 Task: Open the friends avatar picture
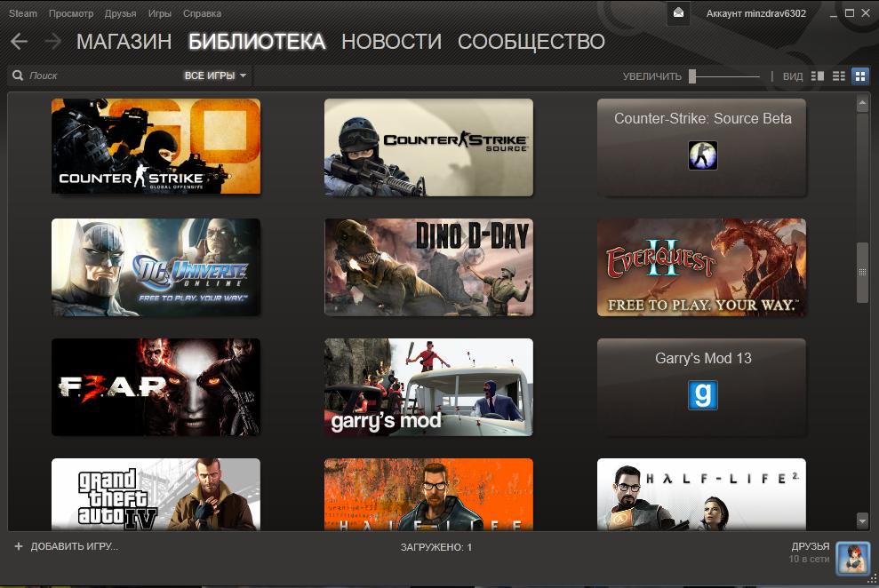click(x=852, y=559)
